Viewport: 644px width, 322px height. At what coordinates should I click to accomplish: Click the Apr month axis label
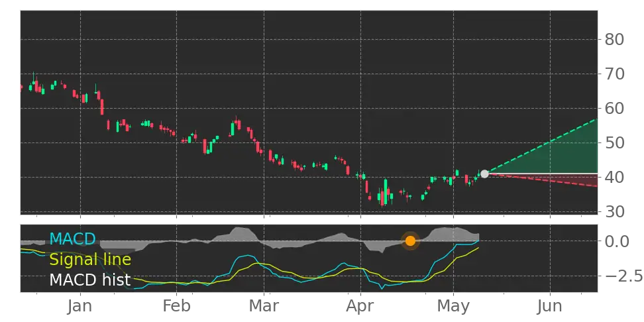360,306
